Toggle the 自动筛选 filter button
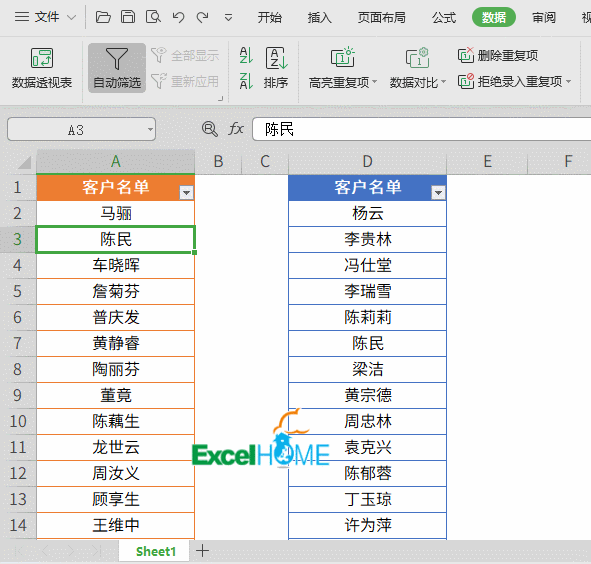Image resolution: width=591 pixels, height=564 pixels. [x=117, y=68]
